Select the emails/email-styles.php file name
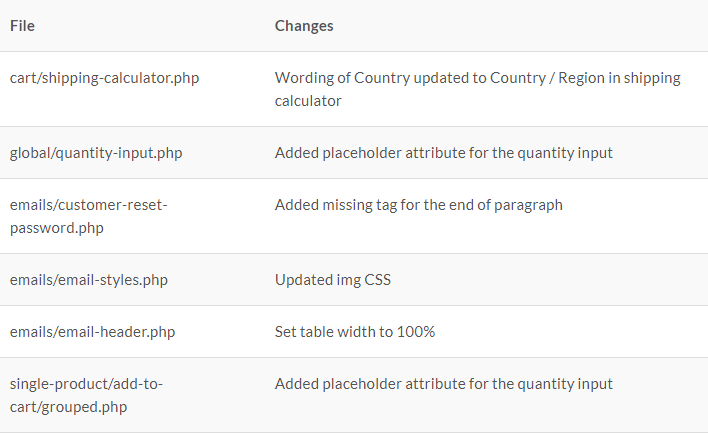 tap(88, 280)
